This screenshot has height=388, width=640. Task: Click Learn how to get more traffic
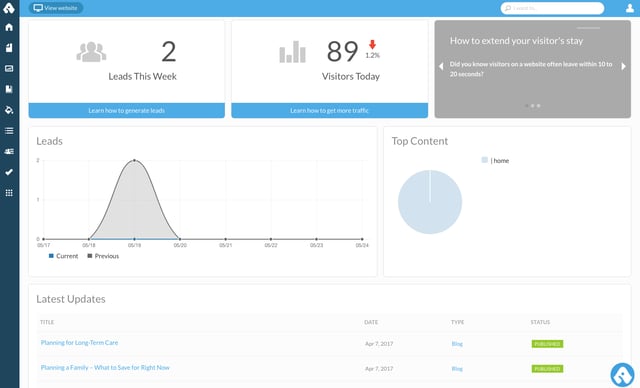click(329, 111)
